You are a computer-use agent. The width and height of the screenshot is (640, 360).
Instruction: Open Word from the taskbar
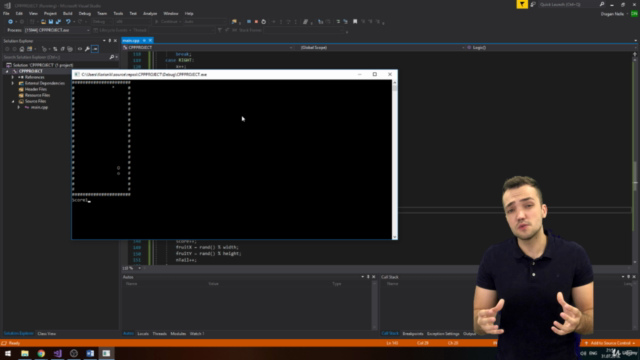90,353
